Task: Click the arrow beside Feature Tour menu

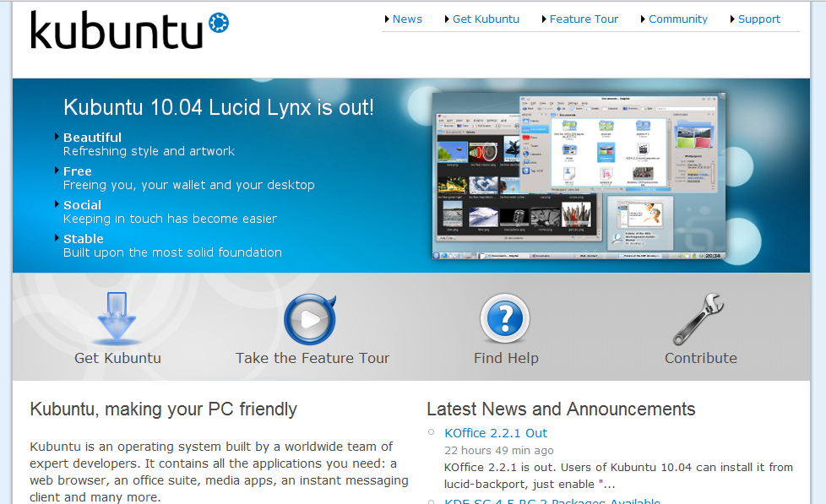Action: [544, 19]
